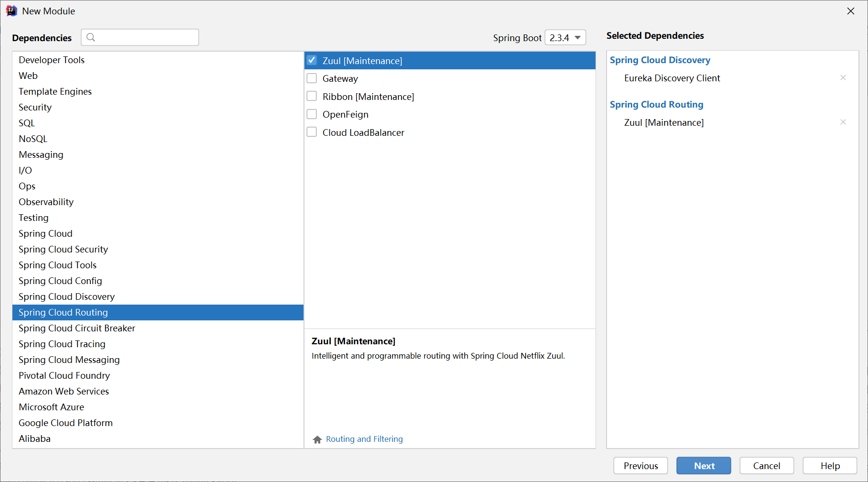Choose the Security category

(x=158, y=107)
